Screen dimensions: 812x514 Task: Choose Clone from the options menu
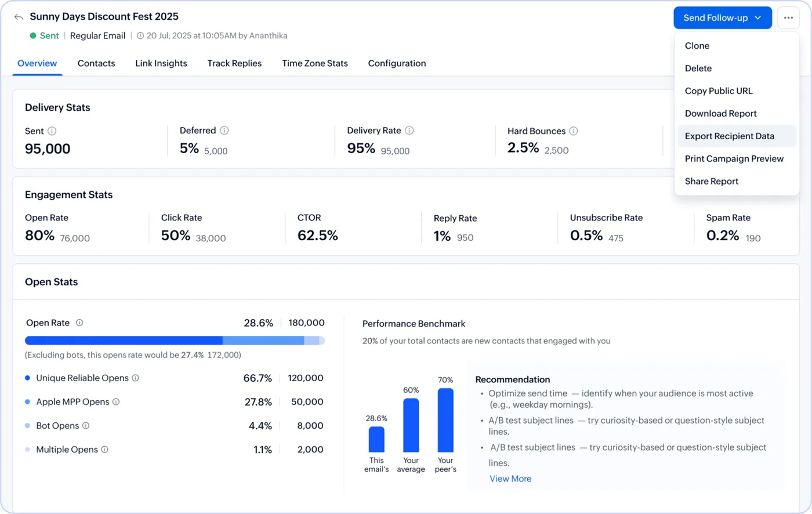[x=737, y=46]
